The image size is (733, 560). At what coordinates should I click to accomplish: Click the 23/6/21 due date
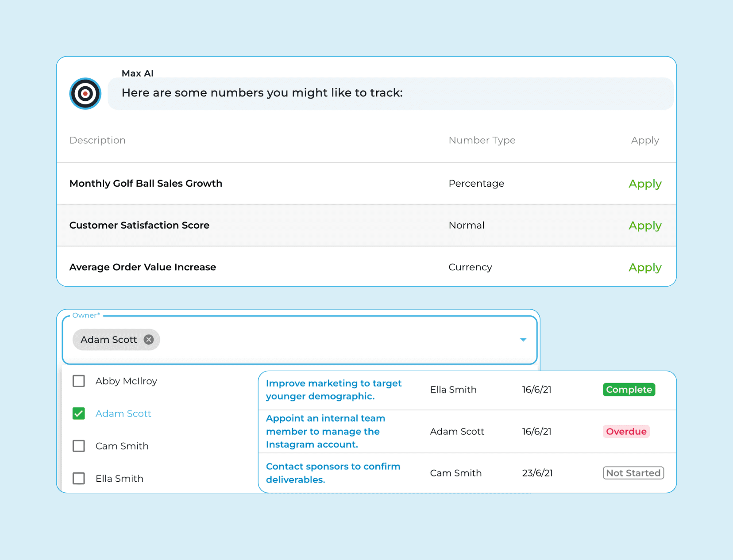537,473
